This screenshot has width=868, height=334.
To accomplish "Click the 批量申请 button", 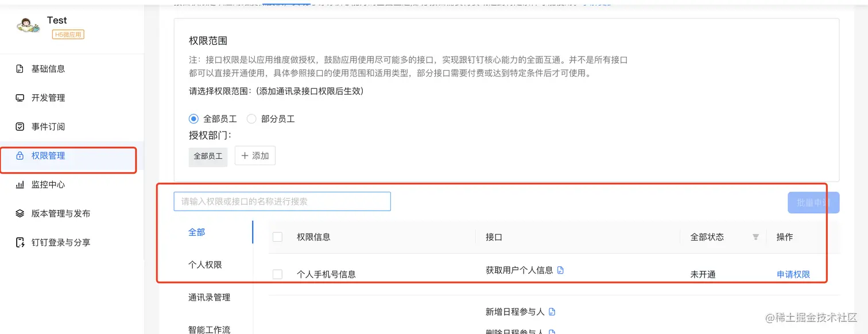I will 813,203.
